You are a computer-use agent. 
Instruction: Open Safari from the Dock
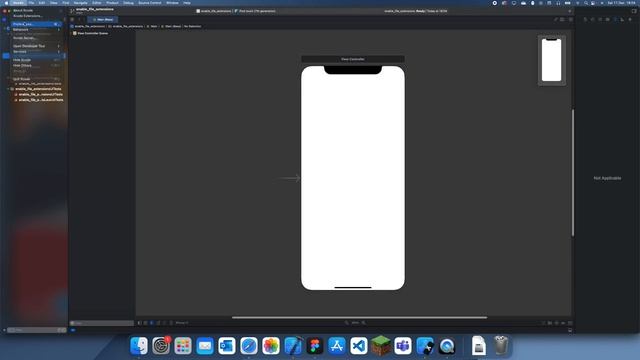[249, 346]
